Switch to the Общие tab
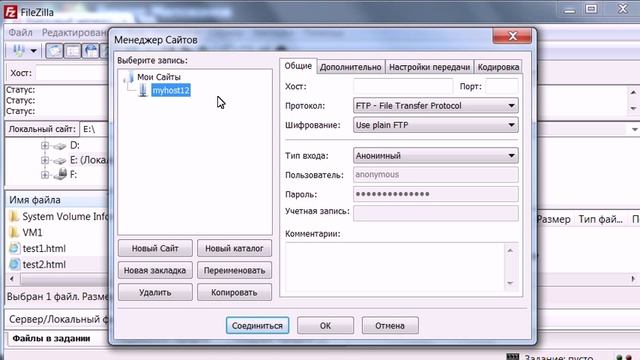This screenshot has width=640, height=360. (x=298, y=66)
